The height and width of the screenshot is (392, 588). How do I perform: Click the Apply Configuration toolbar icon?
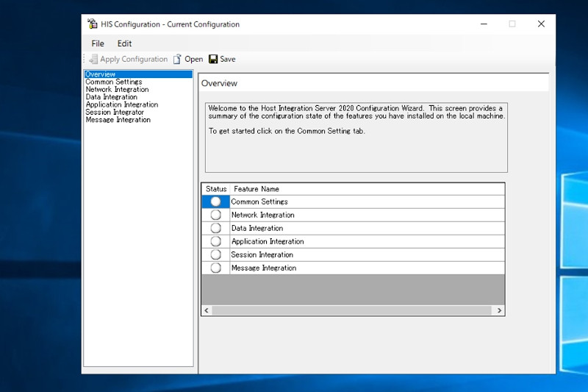[x=93, y=60]
